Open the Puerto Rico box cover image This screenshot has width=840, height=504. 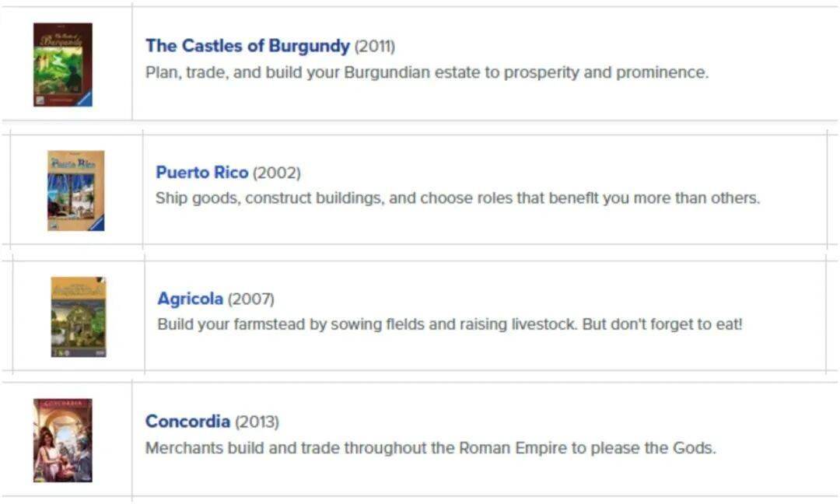point(75,190)
